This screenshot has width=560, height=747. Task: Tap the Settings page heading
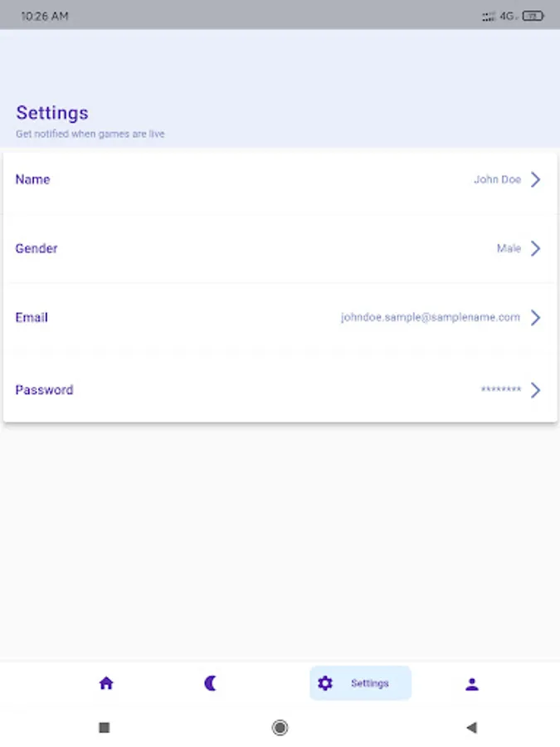click(52, 113)
